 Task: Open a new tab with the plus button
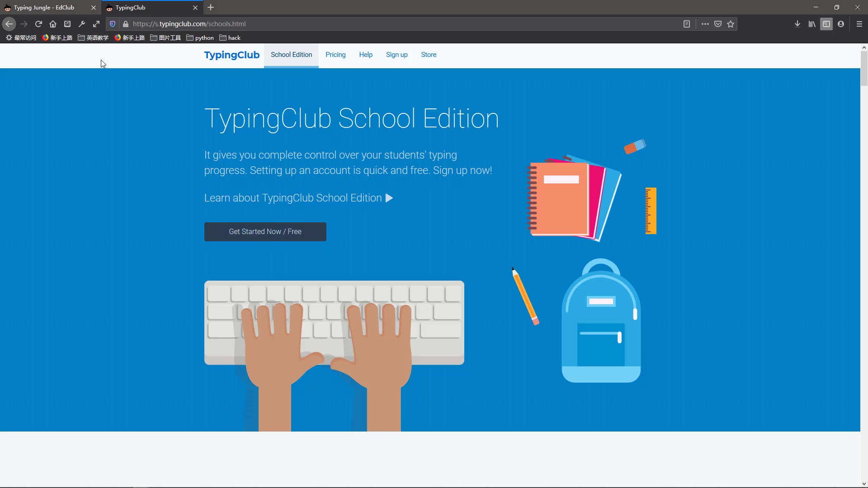211,7
